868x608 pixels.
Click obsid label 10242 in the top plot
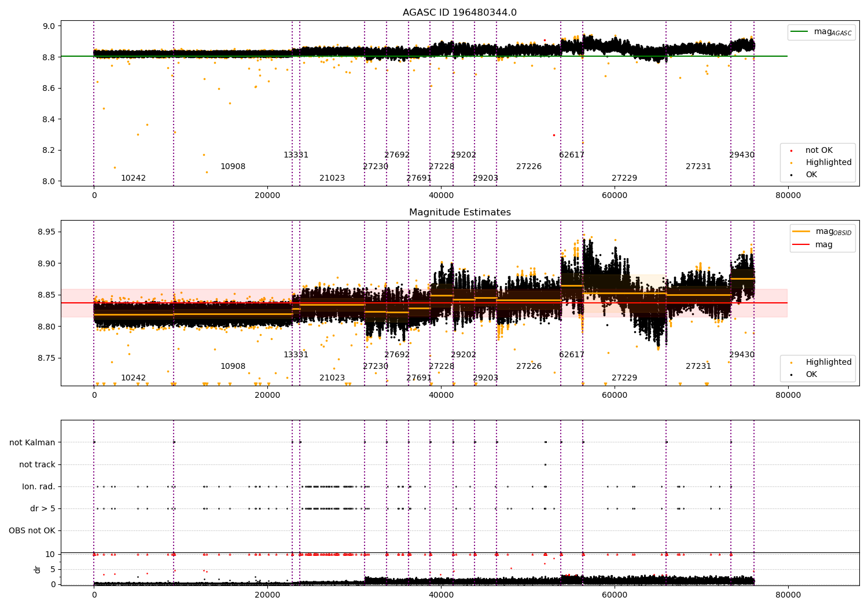pos(133,178)
